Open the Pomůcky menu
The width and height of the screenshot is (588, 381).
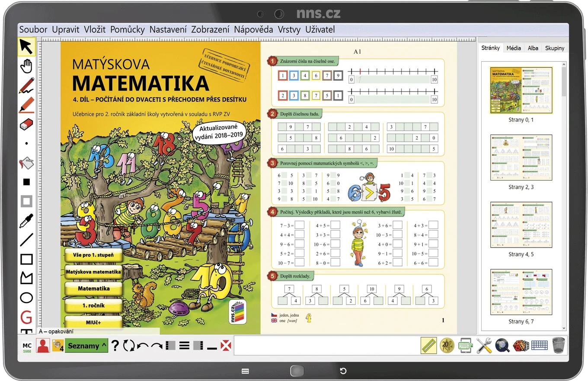point(127,29)
